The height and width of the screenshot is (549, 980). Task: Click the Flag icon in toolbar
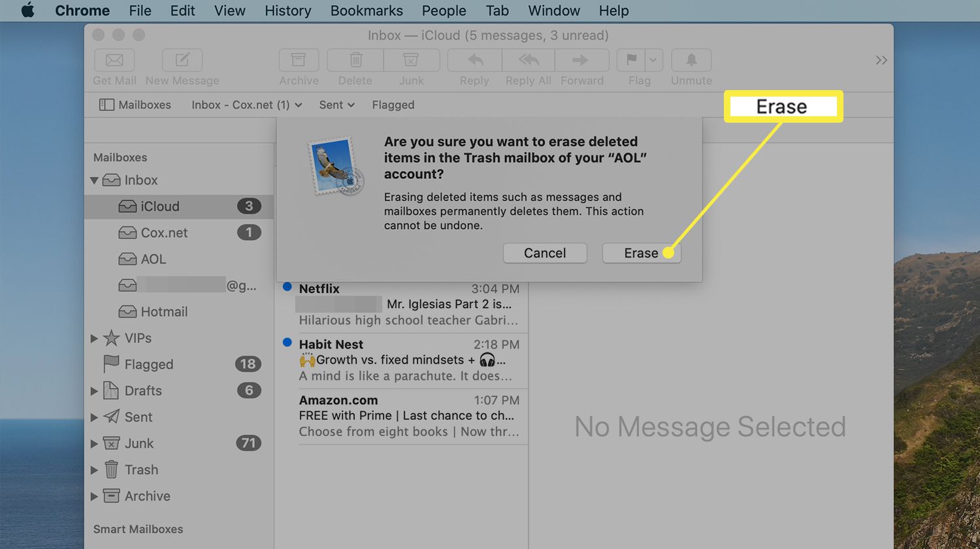pos(631,60)
